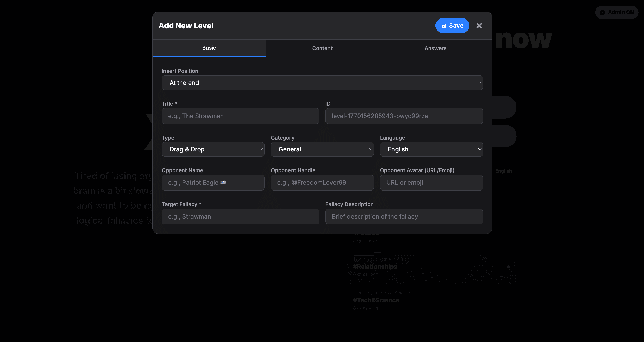Focus the Opponent Name field
Viewport: 644px width, 342px height.
[x=213, y=183]
